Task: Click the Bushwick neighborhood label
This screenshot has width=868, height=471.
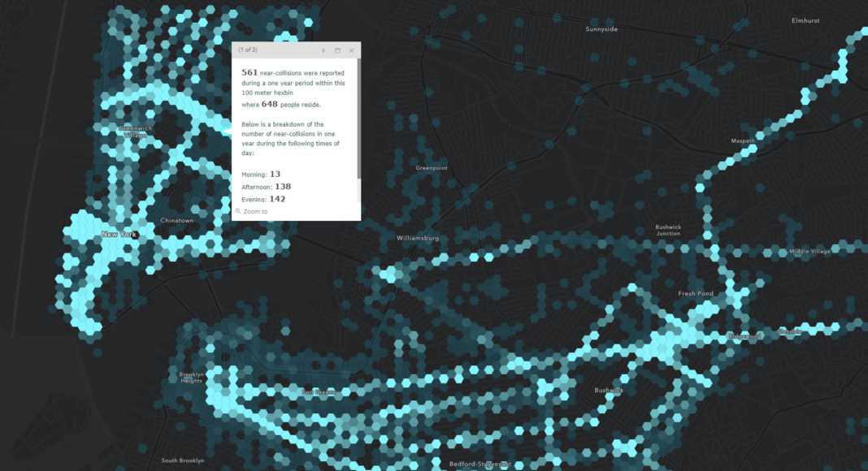Action: (609, 391)
